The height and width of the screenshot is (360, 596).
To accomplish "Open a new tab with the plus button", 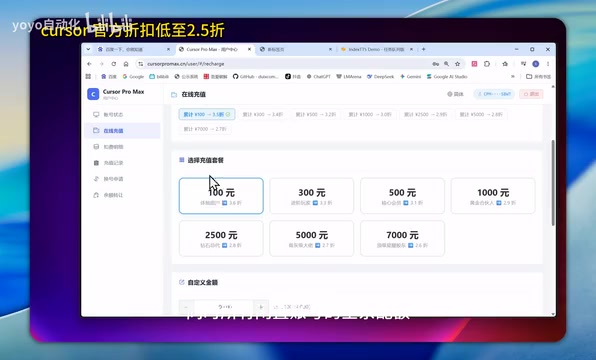I will pyautogui.click(x=423, y=49).
